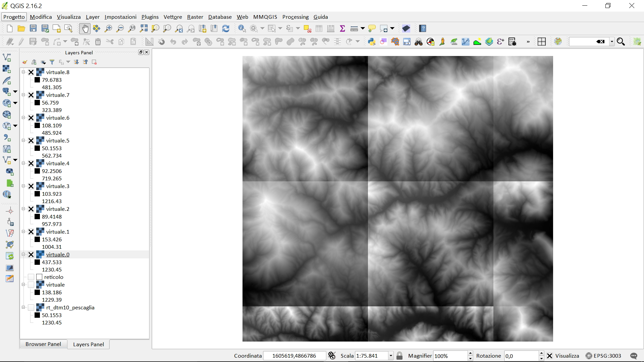Switch to the Browser Panel tab
The width and height of the screenshot is (644, 362).
point(43,344)
